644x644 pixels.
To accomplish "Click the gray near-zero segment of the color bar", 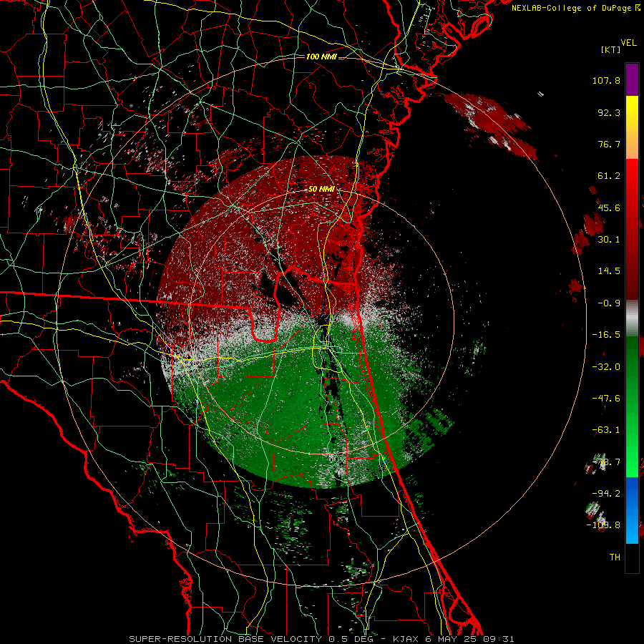I will point(632,318).
